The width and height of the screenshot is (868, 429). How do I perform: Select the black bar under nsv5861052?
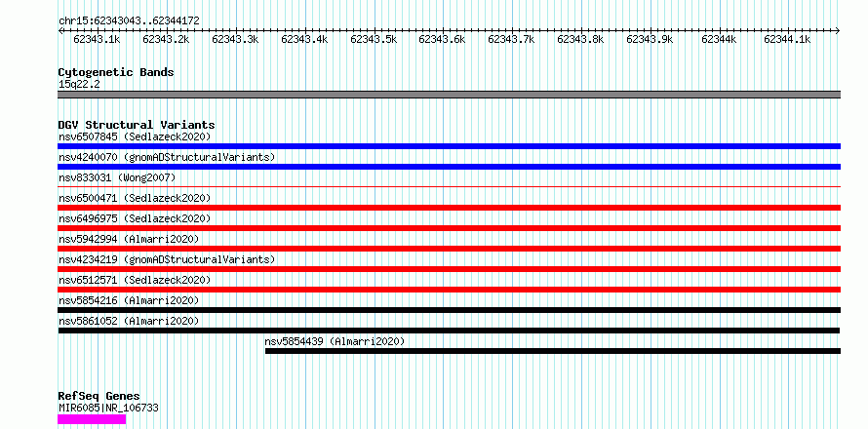pos(449,331)
